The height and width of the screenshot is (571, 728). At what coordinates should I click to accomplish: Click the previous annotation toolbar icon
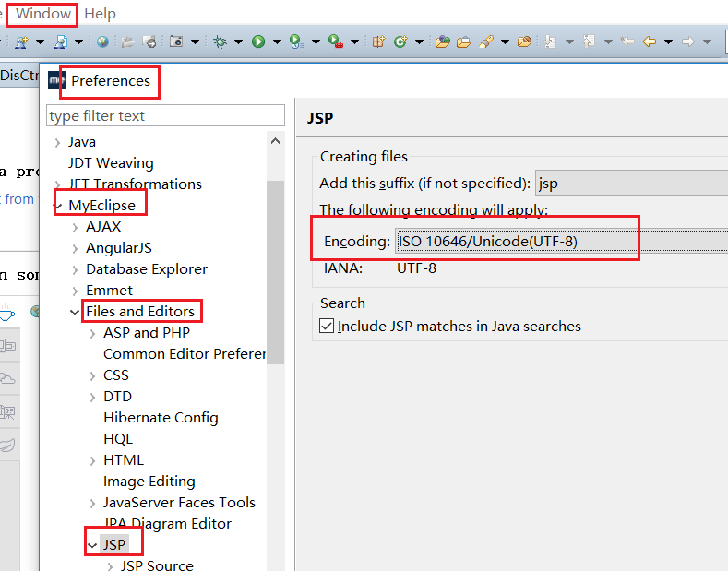point(590,42)
